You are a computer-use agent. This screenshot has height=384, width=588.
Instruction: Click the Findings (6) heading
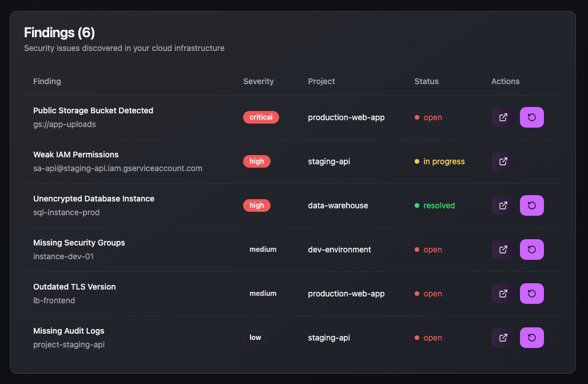point(59,33)
